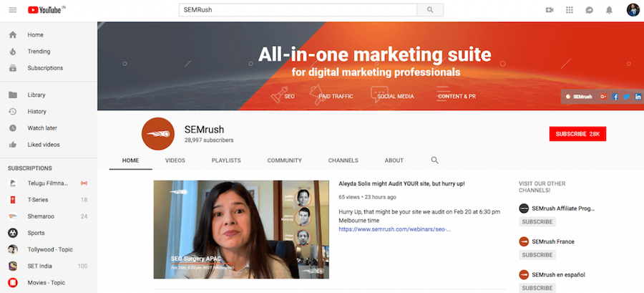The height and width of the screenshot is (293, 644).
Task: Click the History clock icon
Action: [x=13, y=111]
